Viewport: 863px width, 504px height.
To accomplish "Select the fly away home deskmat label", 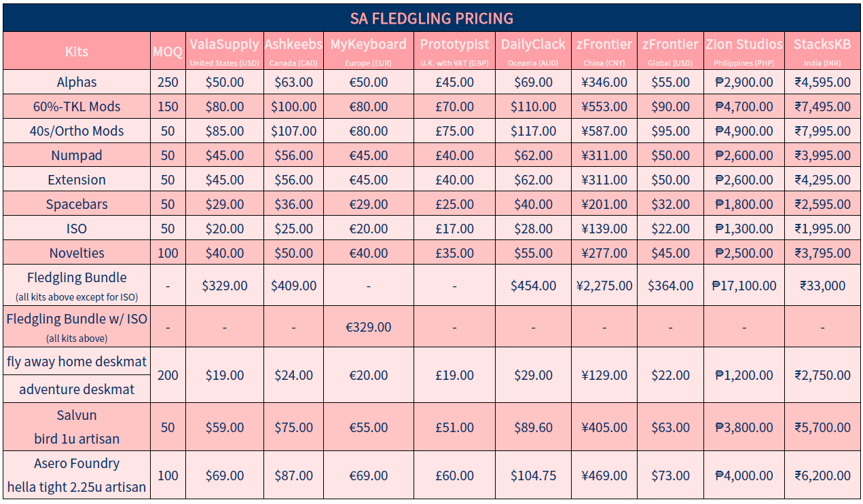I will pos(77,362).
